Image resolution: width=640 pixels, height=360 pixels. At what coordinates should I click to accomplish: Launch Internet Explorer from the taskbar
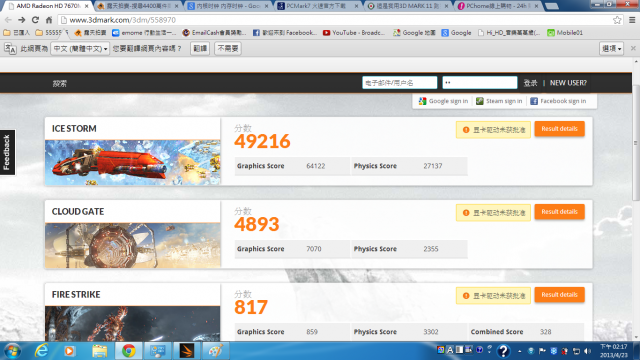pos(41,351)
